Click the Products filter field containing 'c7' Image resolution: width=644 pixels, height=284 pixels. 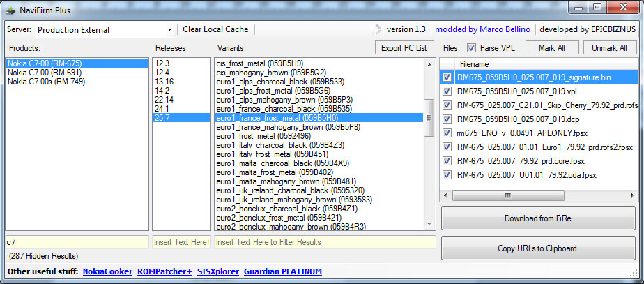pos(77,242)
